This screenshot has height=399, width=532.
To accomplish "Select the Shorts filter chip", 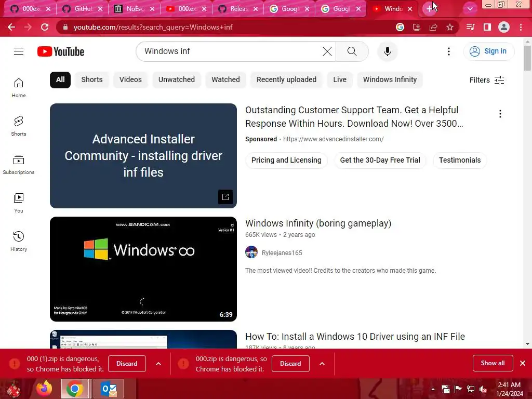I will 92,79.
